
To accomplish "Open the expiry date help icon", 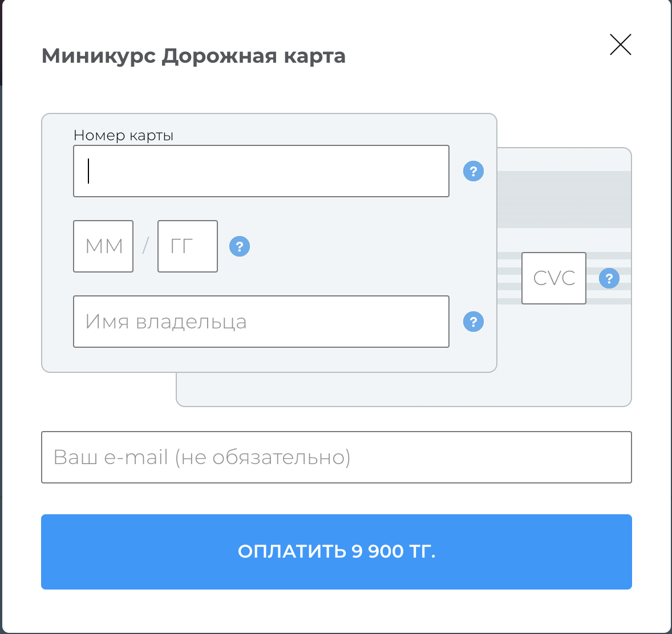I will point(240,246).
